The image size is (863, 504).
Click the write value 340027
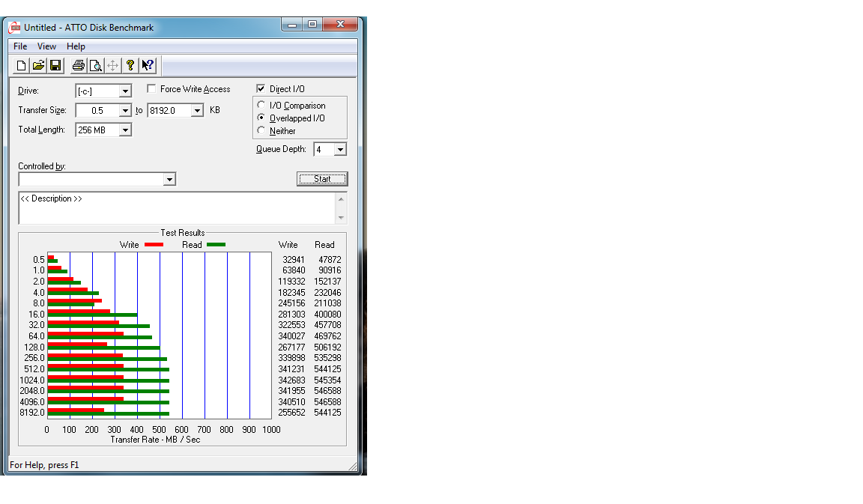coord(291,336)
